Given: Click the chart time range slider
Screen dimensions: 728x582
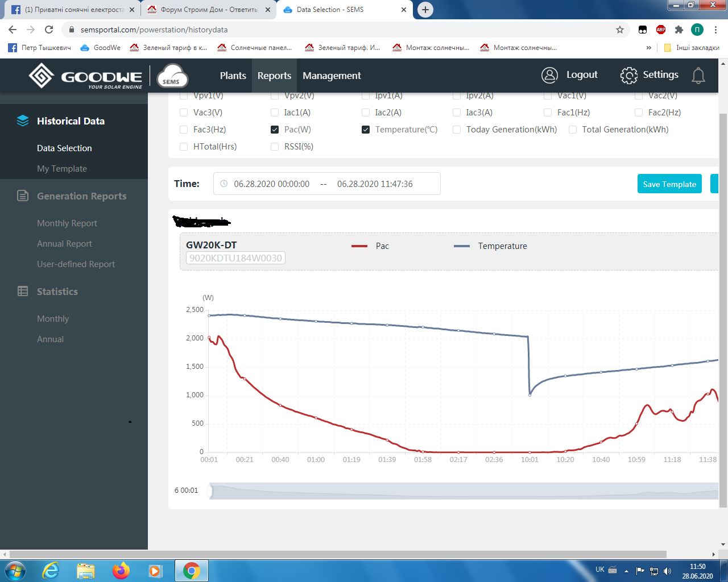Looking at the screenshot, I should [x=464, y=491].
